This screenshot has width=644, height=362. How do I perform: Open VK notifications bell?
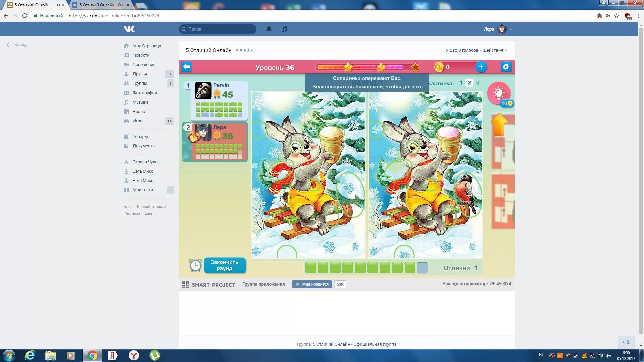tap(269, 29)
